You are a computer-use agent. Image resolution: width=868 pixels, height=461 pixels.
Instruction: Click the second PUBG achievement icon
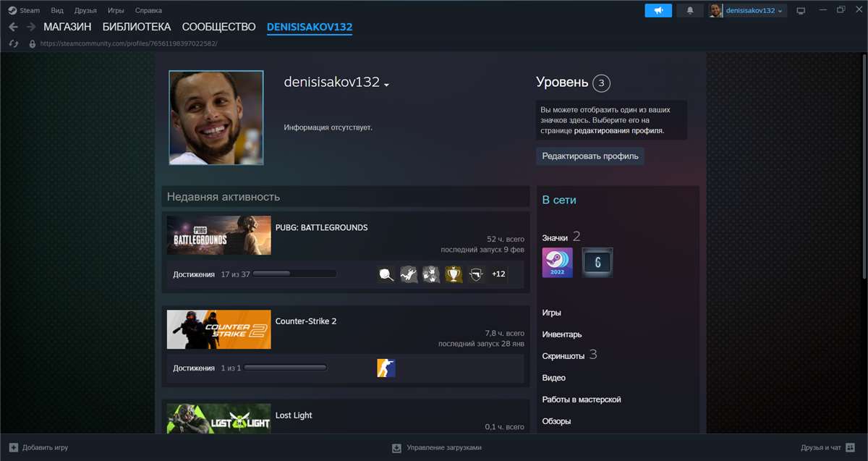click(x=409, y=274)
